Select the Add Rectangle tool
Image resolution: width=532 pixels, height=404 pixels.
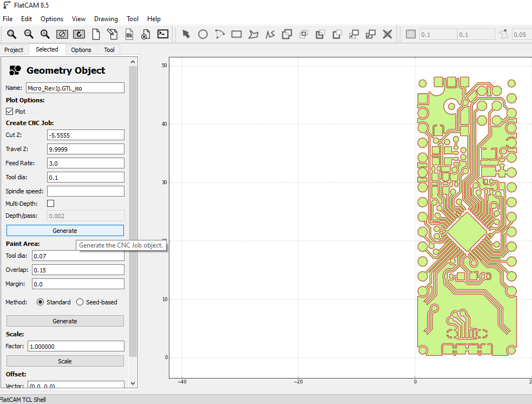click(x=237, y=34)
